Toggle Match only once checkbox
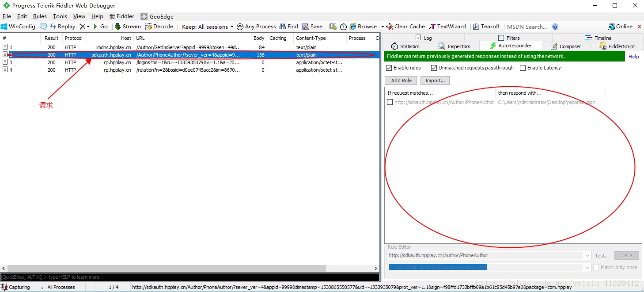This screenshot has width=644, height=292. point(596,267)
